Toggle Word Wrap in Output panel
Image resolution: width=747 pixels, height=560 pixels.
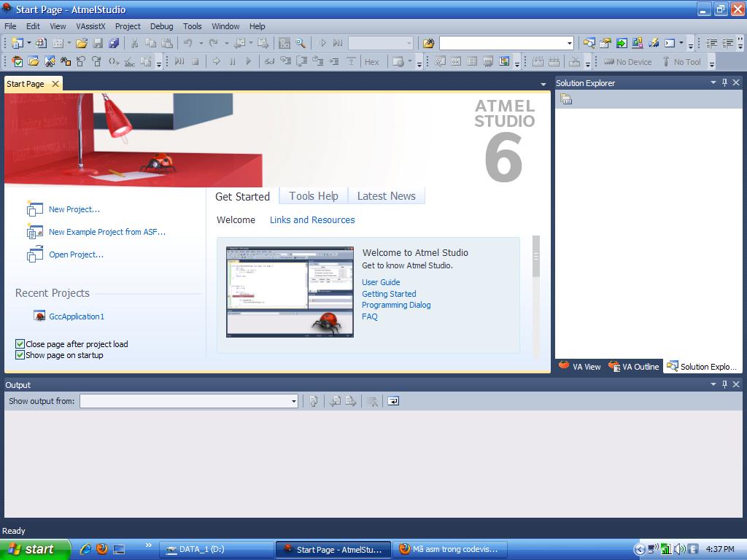coord(393,402)
